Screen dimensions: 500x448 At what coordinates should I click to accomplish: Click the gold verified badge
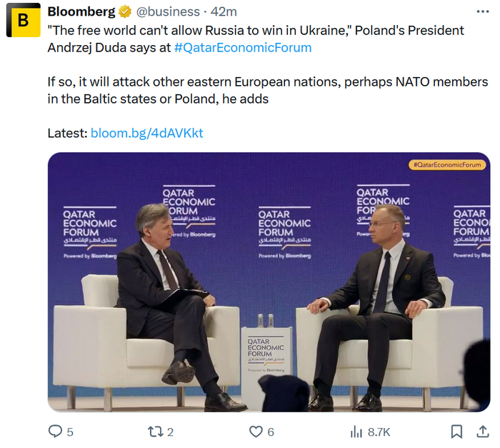(x=124, y=12)
